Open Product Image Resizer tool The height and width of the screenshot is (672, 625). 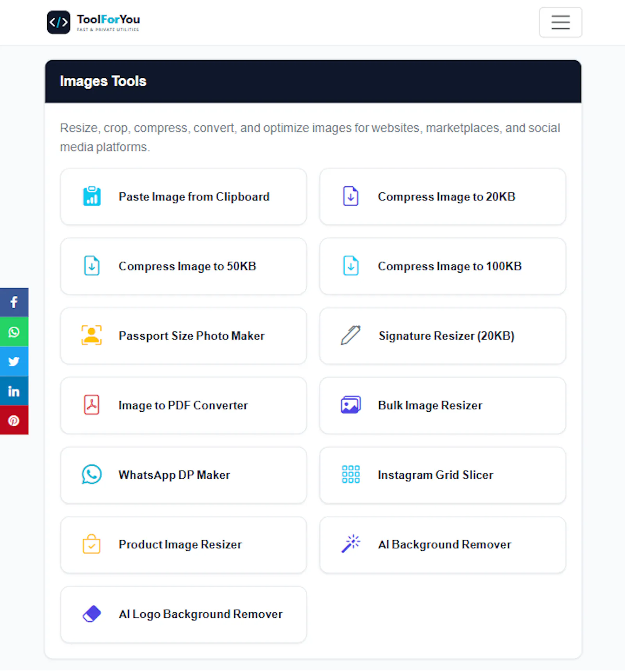(184, 545)
